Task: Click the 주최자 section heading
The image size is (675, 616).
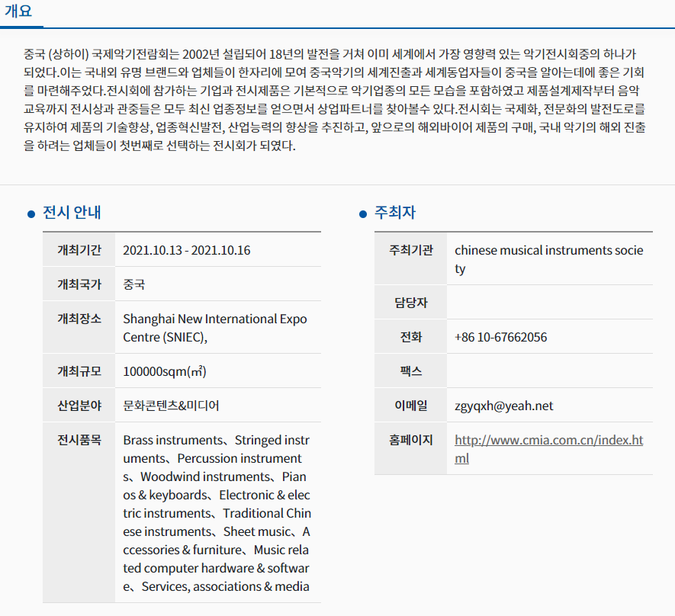Action: [x=395, y=213]
